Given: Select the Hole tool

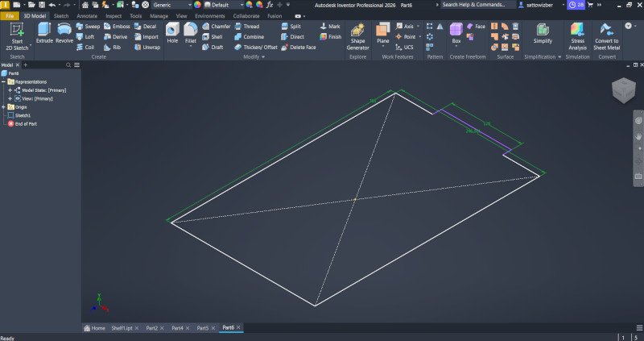Looking at the screenshot, I should [x=172, y=33].
